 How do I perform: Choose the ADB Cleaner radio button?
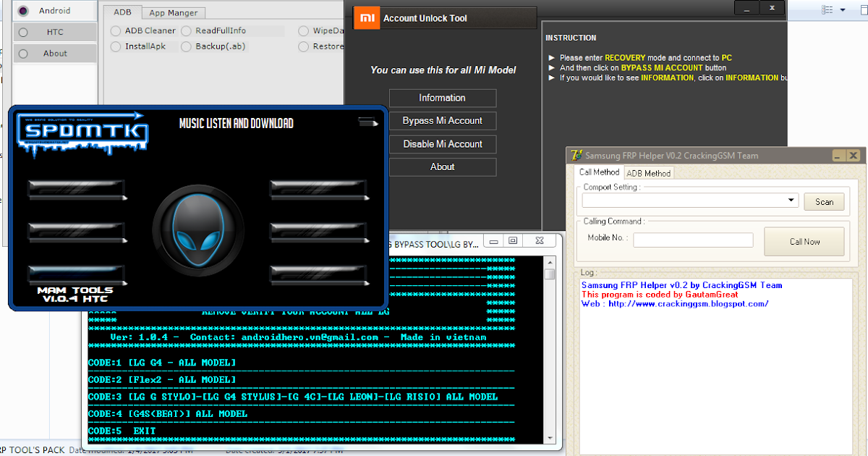coord(116,31)
